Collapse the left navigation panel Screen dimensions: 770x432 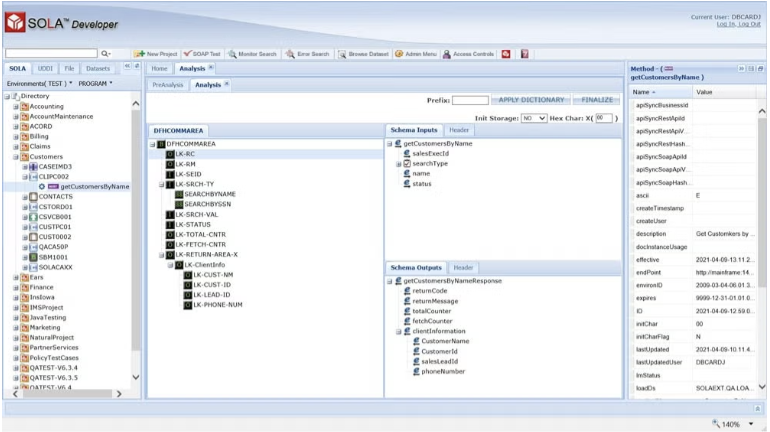pos(127,66)
